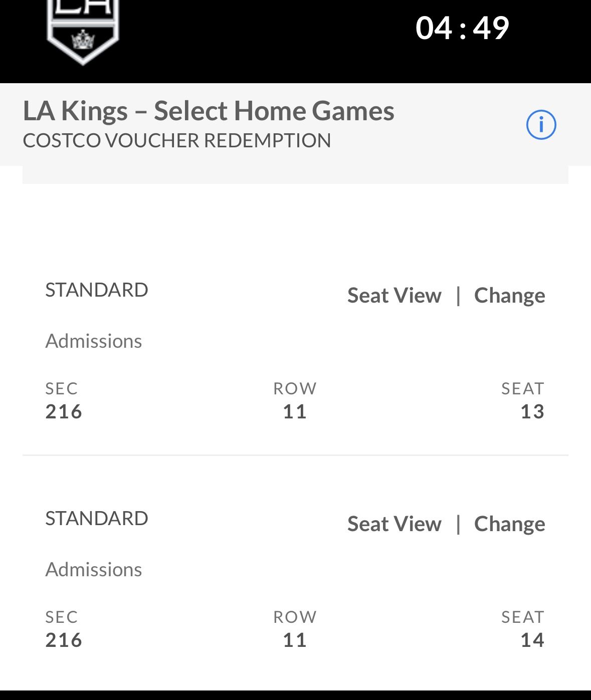
Task: Change the seat 13 ticket
Action: (510, 295)
